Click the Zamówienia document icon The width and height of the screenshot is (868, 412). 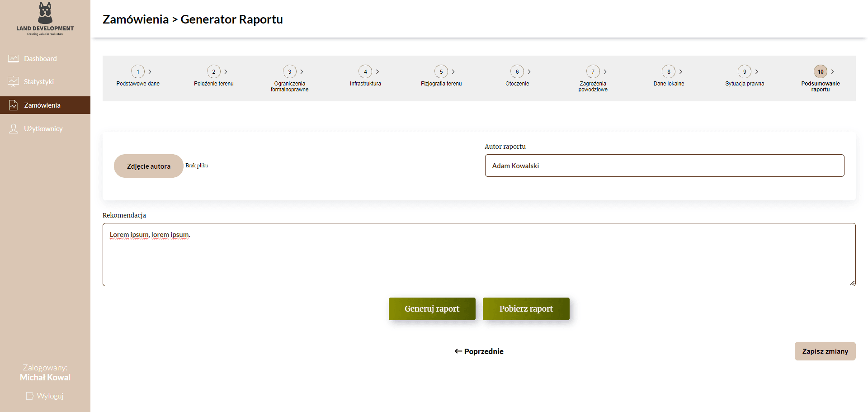coord(14,105)
